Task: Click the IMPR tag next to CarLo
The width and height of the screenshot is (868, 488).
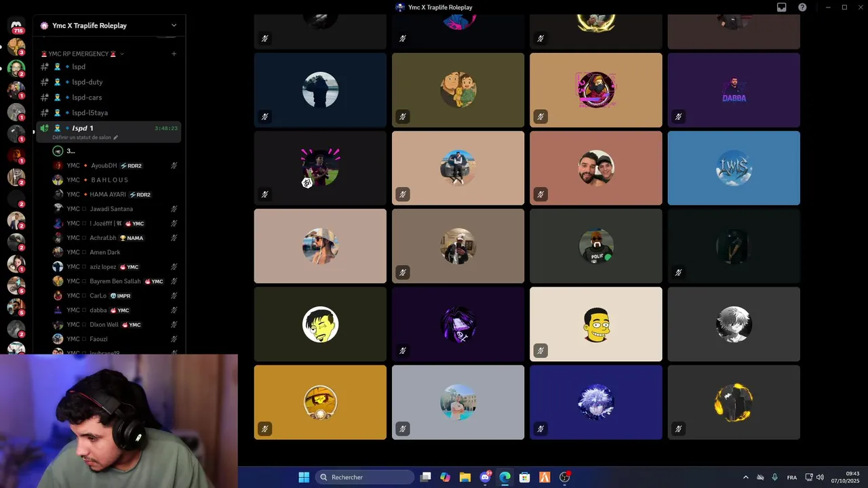Action: pos(120,296)
